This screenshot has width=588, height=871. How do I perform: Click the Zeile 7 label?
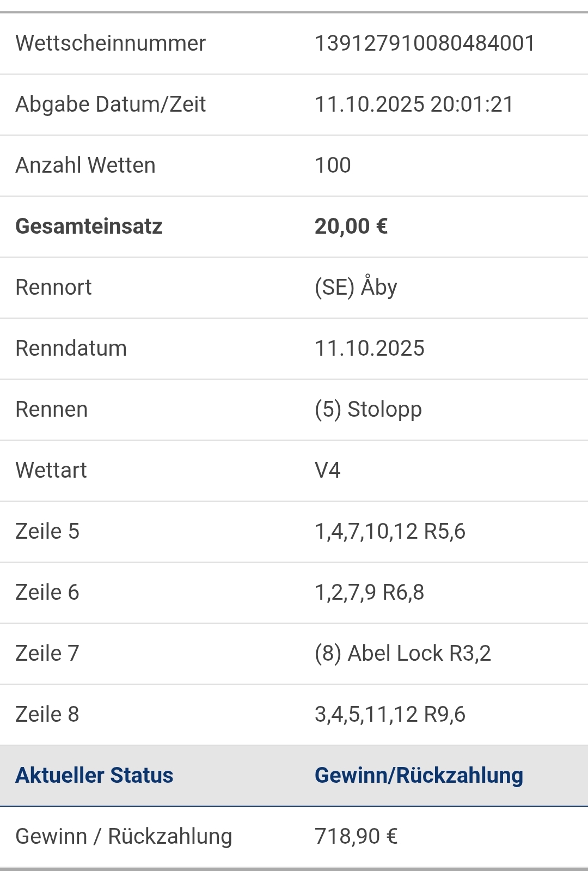[47, 653]
